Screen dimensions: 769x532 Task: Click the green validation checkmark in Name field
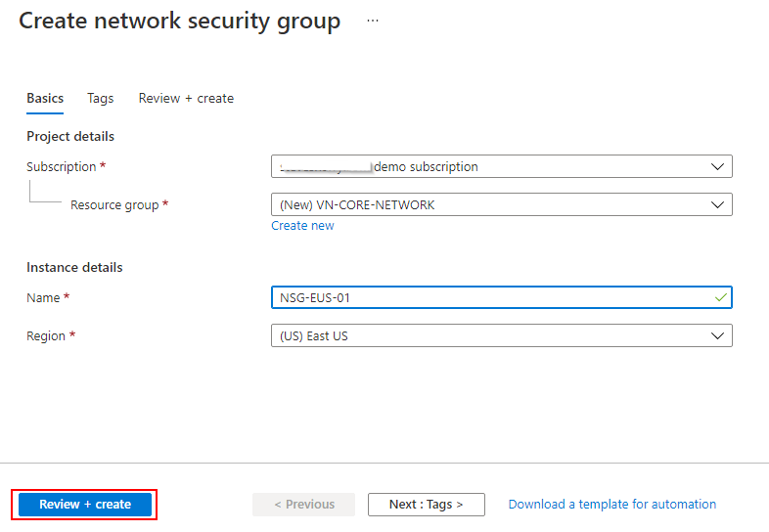click(x=720, y=297)
